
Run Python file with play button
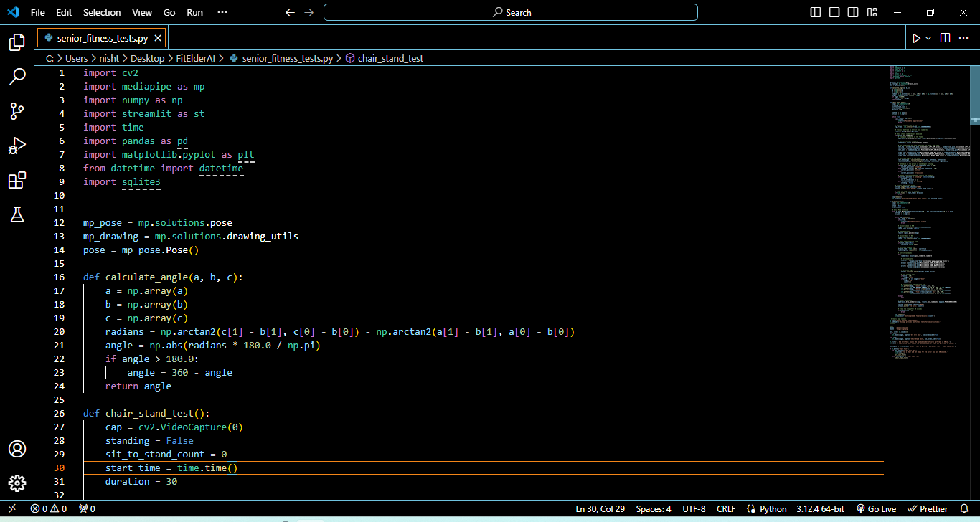click(x=916, y=38)
